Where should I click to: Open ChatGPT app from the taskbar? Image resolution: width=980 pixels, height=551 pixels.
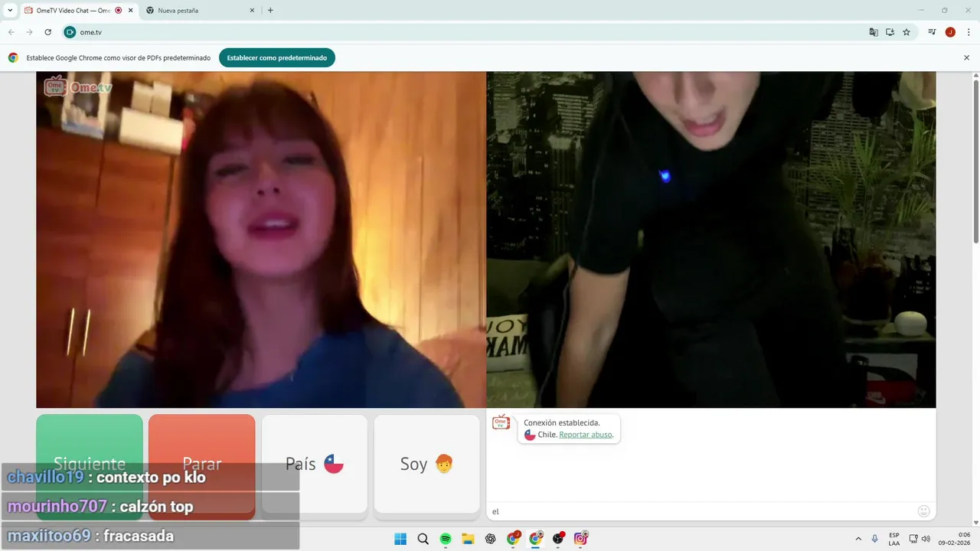(491, 539)
